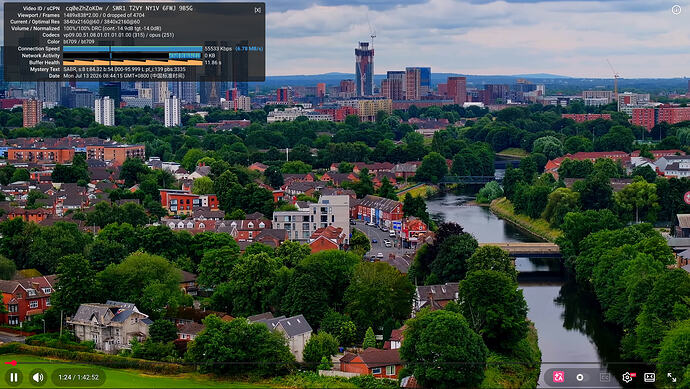Click the pink translate icon in the player bar

558,377
